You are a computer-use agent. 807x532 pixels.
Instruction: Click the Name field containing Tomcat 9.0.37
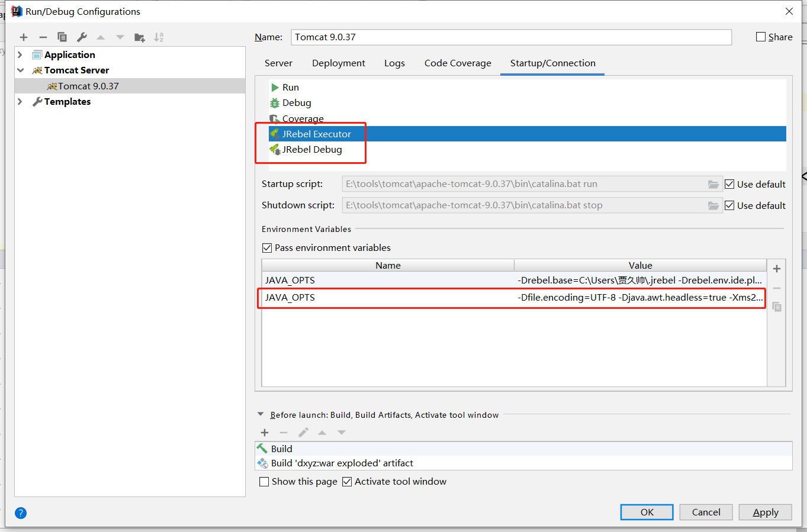coord(512,37)
